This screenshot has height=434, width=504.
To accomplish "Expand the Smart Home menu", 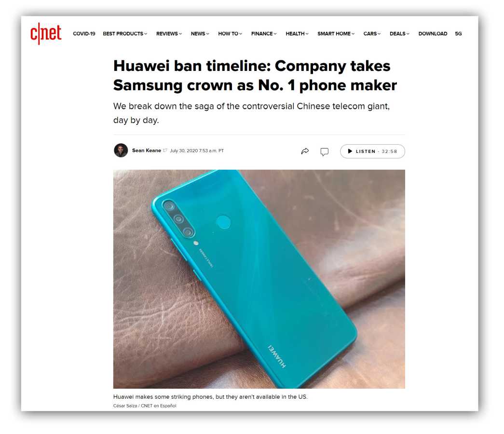I will [x=336, y=34].
